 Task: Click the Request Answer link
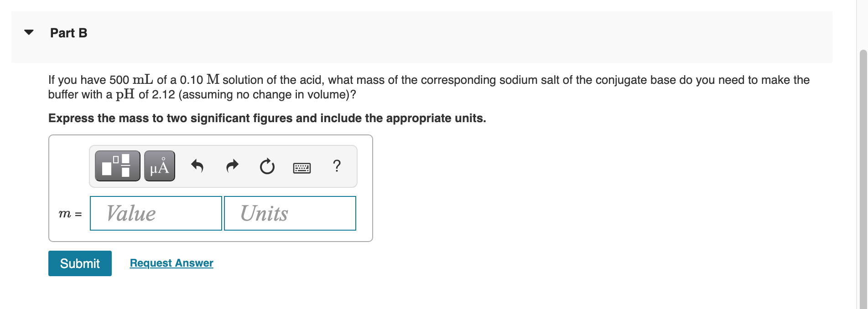click(172, 263)
